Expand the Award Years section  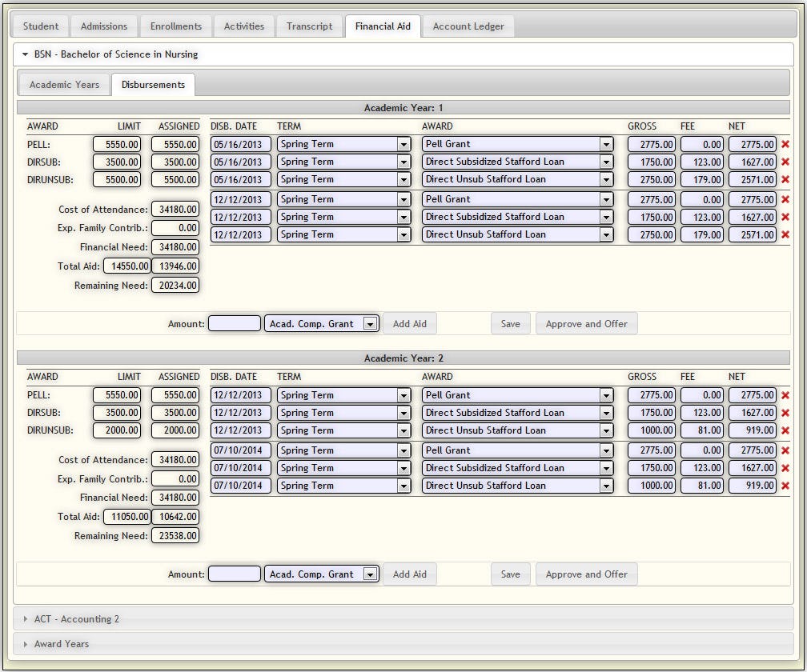tap(61, 644)
